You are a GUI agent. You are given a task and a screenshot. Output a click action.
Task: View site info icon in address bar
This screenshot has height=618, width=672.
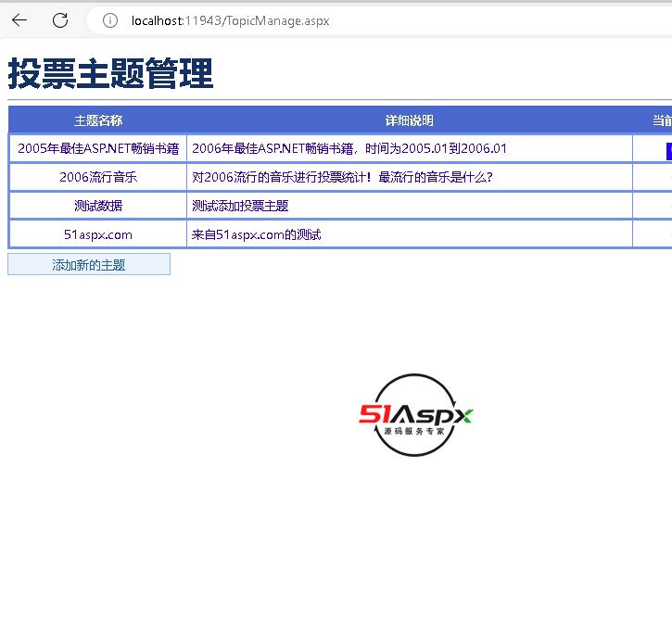pos(110,20)
